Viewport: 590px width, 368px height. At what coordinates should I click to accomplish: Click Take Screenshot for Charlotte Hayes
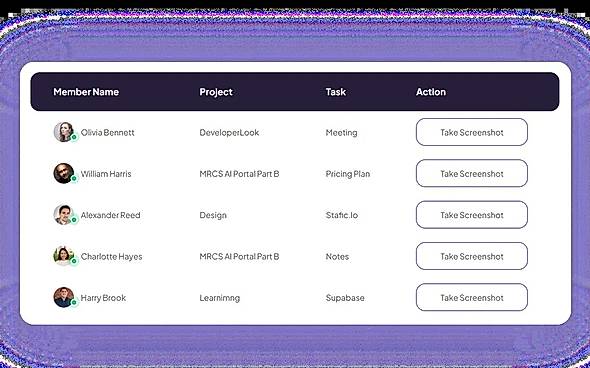coord(471,256)
